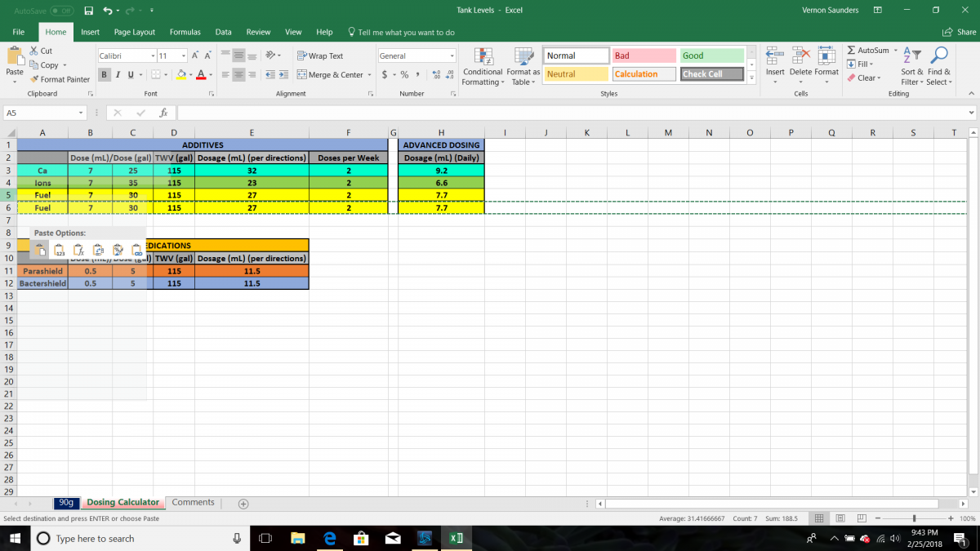Save the workbook from the Quick Access Toolbar
The height and width of the screenshot is (551, 980).
click(x=89, y=10)
